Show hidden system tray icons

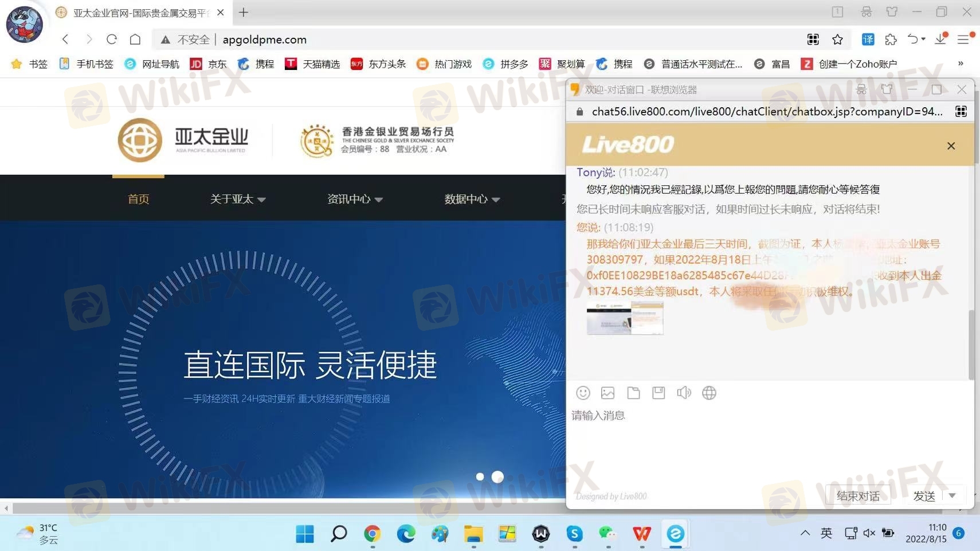coord(805,533)
